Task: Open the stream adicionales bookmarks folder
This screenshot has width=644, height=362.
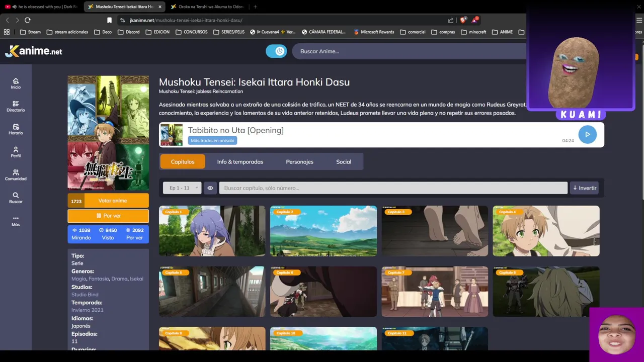Action: point(67,32)
